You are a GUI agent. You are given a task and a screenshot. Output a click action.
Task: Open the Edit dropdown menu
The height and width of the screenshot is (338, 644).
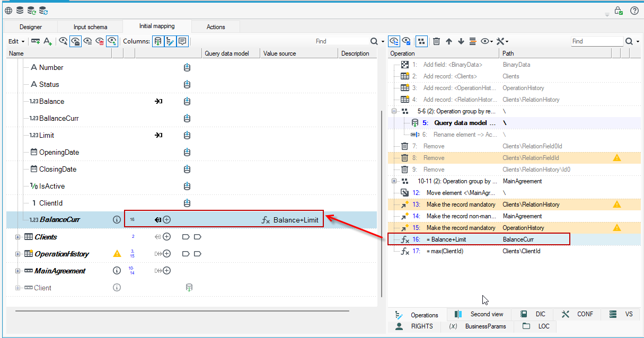point(16,41)
